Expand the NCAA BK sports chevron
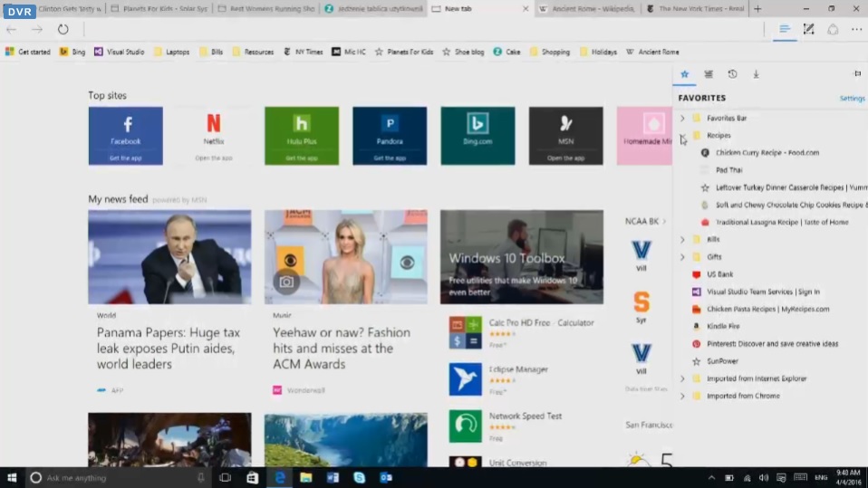 (x=664, y=221)
